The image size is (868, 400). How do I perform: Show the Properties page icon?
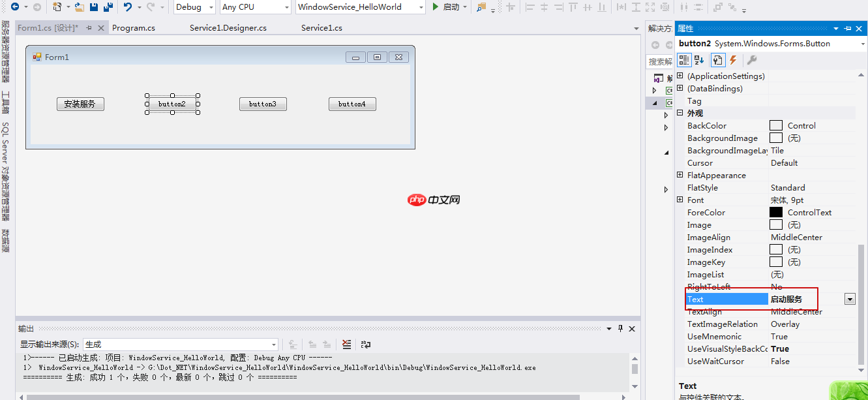coord(717,60)
